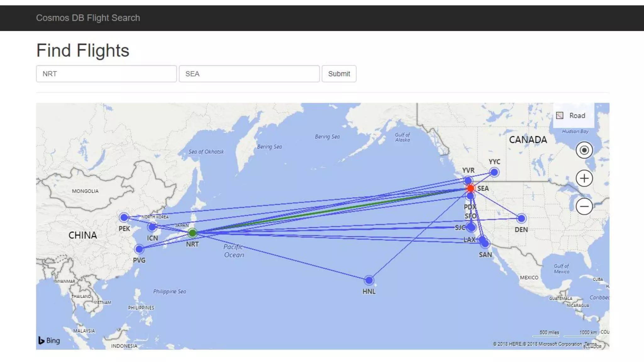Select the PEK airport marker
This screenshot has width=644, height=362.
pos(124,217)
